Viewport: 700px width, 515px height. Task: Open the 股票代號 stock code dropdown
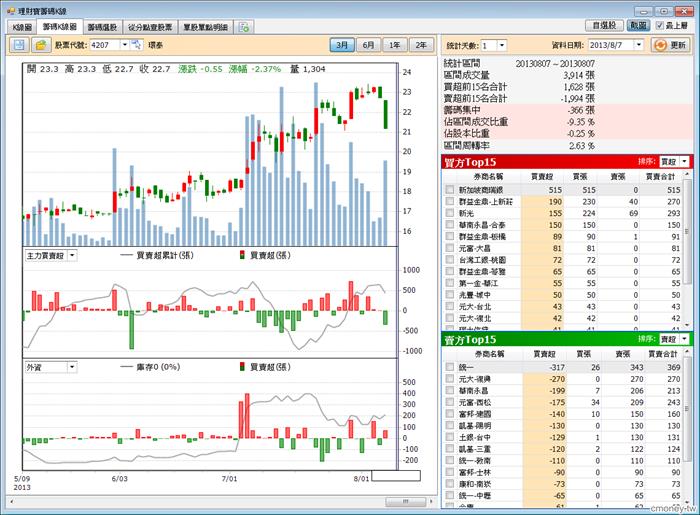125,45
